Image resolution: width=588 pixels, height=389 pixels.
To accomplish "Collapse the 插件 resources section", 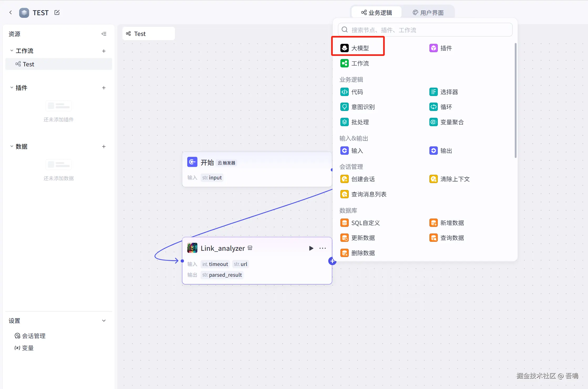I will pos(12,88).
